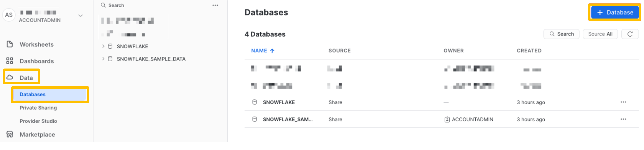Open Provider Studio page
The image size is (644, 150).
tap(38, 121)
